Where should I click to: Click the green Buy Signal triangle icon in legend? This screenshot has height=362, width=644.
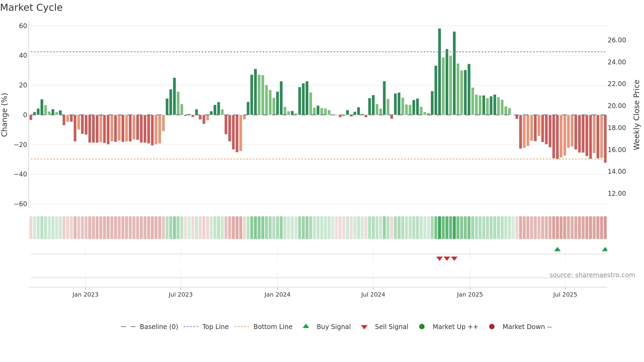[x=306, y=326]
